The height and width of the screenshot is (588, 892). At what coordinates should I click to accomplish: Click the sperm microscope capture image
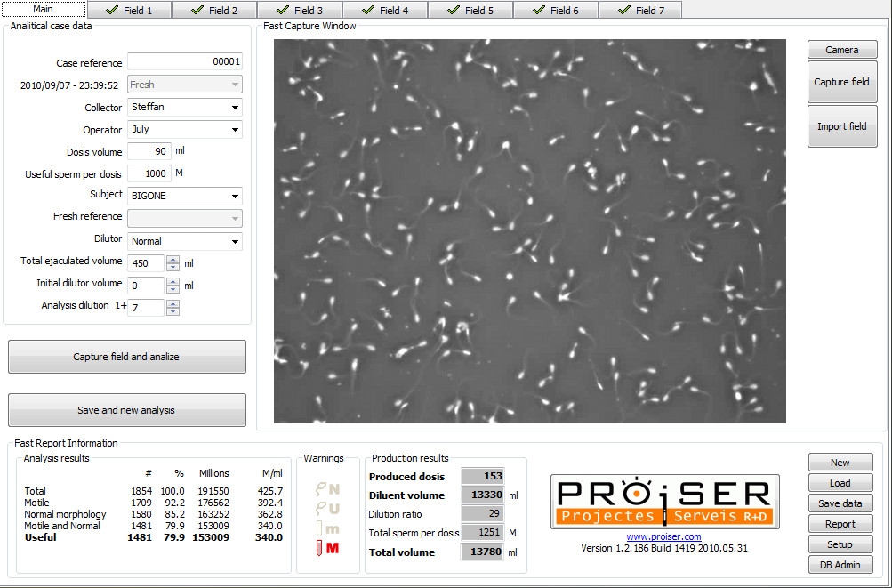click(x=530, y=231)
